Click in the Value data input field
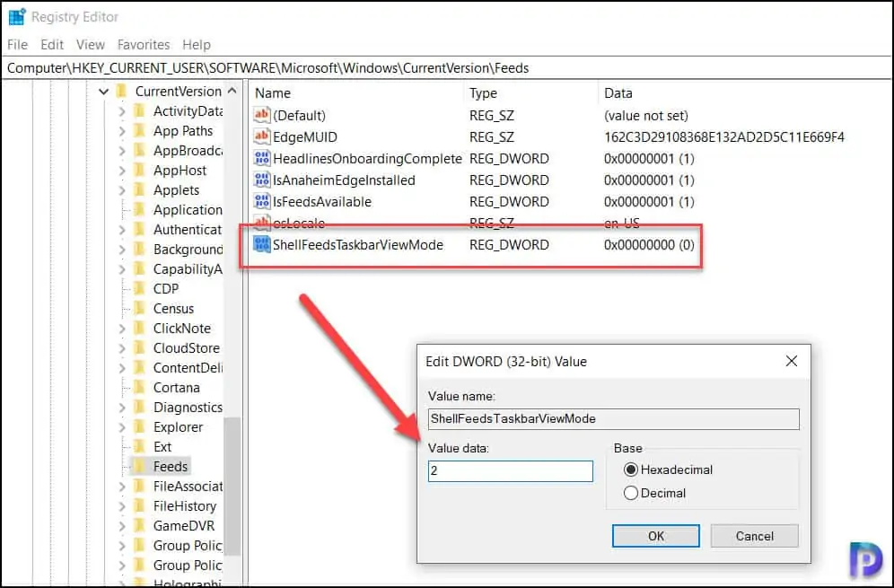894x588 pixels. (511, 471)
